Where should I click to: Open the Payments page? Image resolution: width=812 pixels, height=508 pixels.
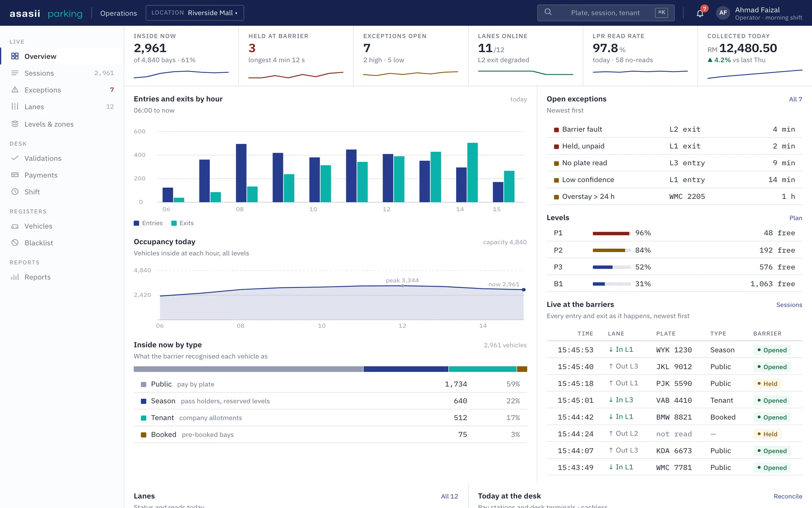click(x=62, y=175)
